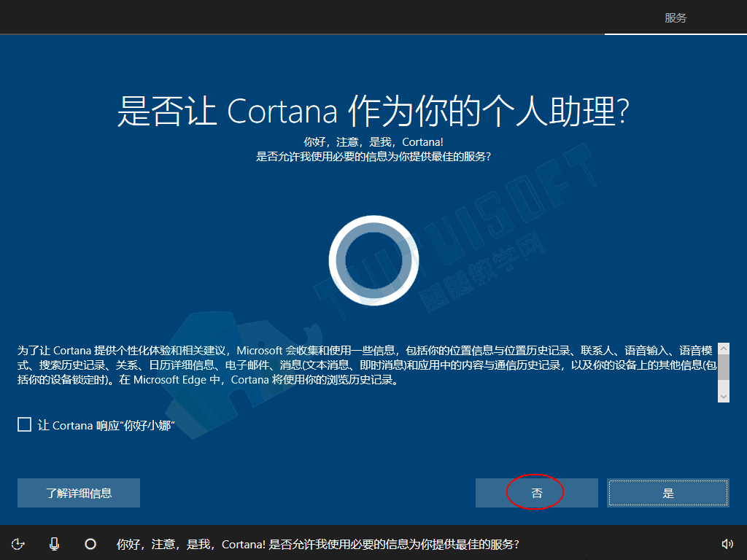Click text "你好，注意，是我，Cortana!" under the heading
This screenshot has height=560, width=747.
373,142
